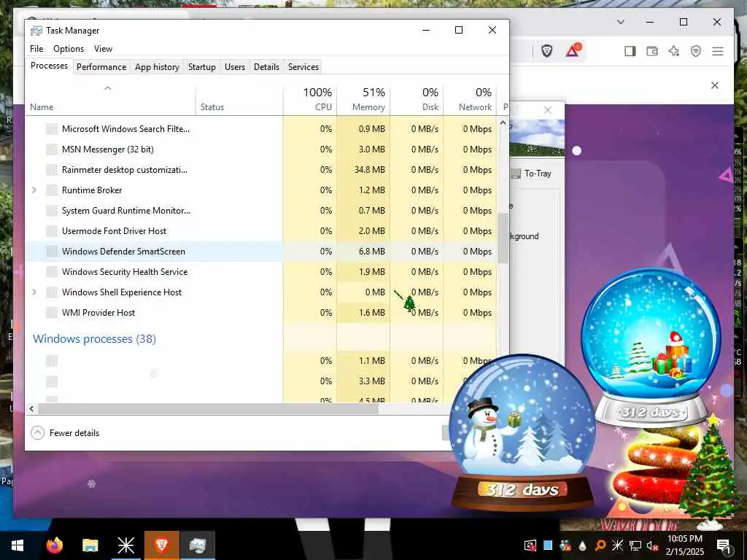Image resolution: width=747 pixels, height=560 pixels.
Task: Click the vertical scrollbar thumb
Action: click(x=503, y=238)
